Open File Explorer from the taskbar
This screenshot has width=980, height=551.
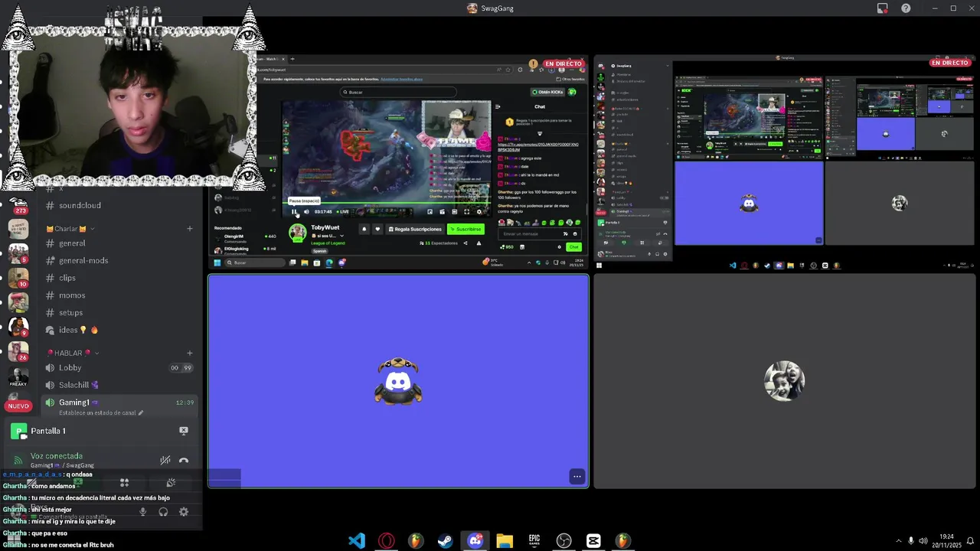[x=505, y=541]
